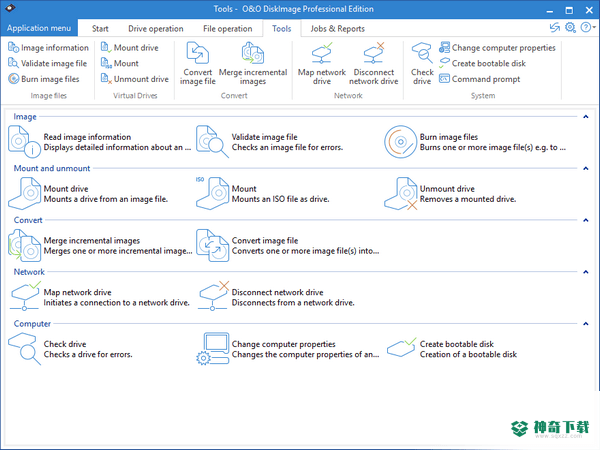This screenshot has width=600, height=450.
Task: Click Unmount drive large icon with X
Action: click(x=400, y=193)
